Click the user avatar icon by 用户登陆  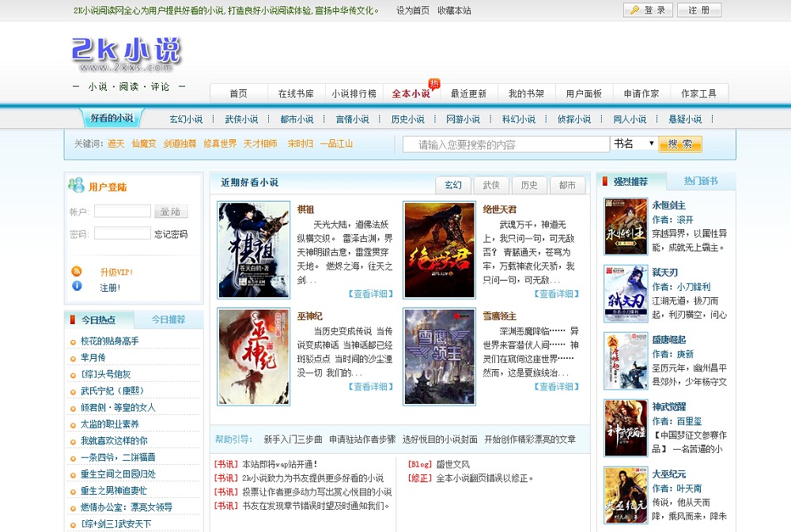click(76, 185)
